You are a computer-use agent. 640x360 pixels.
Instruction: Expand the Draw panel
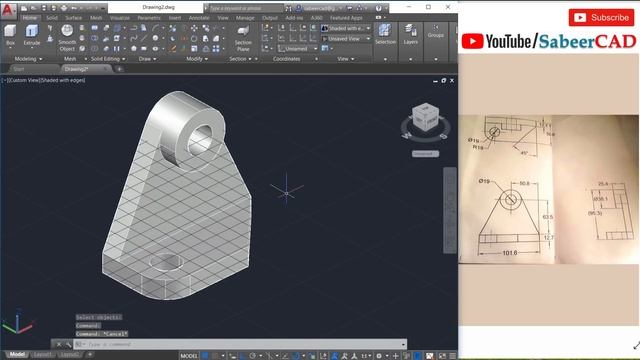click(x=147, y=59)
